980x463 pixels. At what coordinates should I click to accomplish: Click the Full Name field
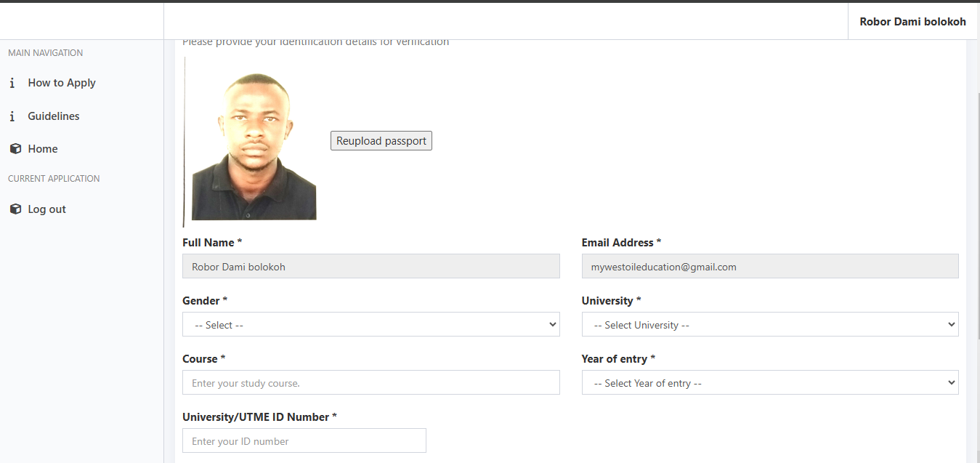coord(370,267)
